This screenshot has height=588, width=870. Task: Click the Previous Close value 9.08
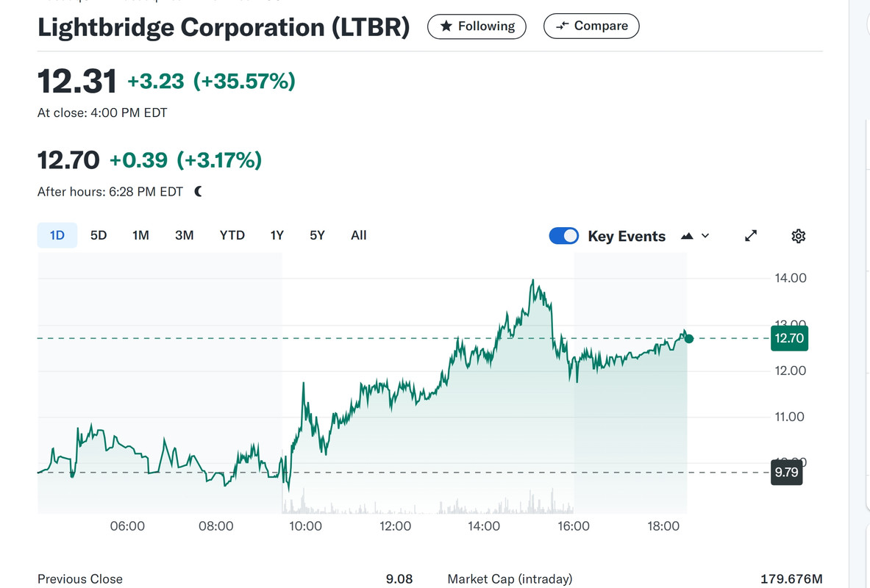coord(399,579)
